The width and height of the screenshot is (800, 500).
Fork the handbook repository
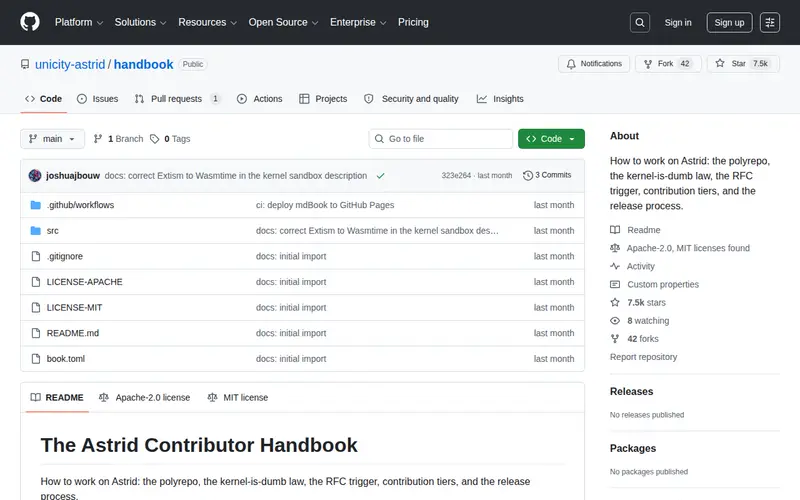click(668, 64)
